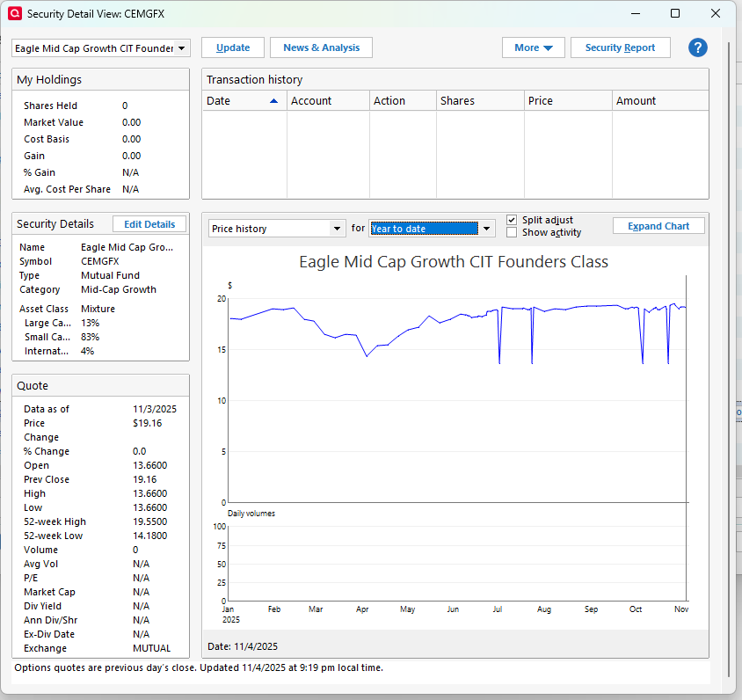The height and width of the screenshot is (700, 742).
Task: Click the Asset Class value Mixture
Action: (x=98, y=309)
